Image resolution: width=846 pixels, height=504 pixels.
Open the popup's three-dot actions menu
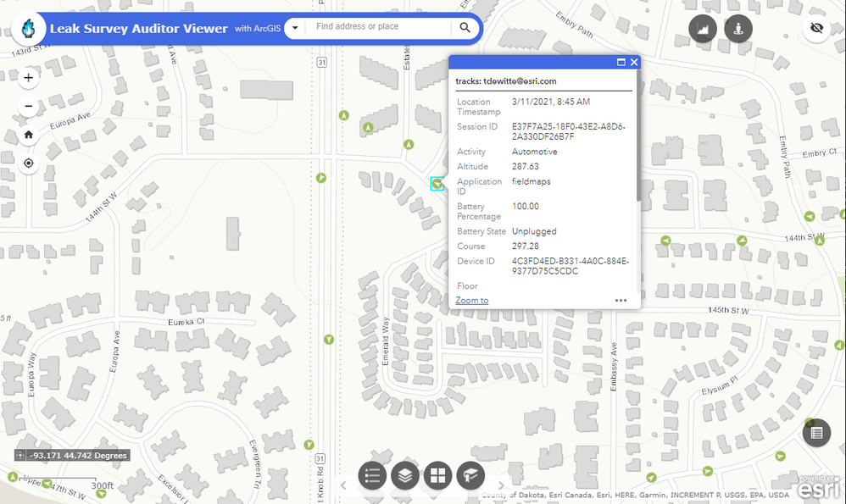click(x=621, y=301)
